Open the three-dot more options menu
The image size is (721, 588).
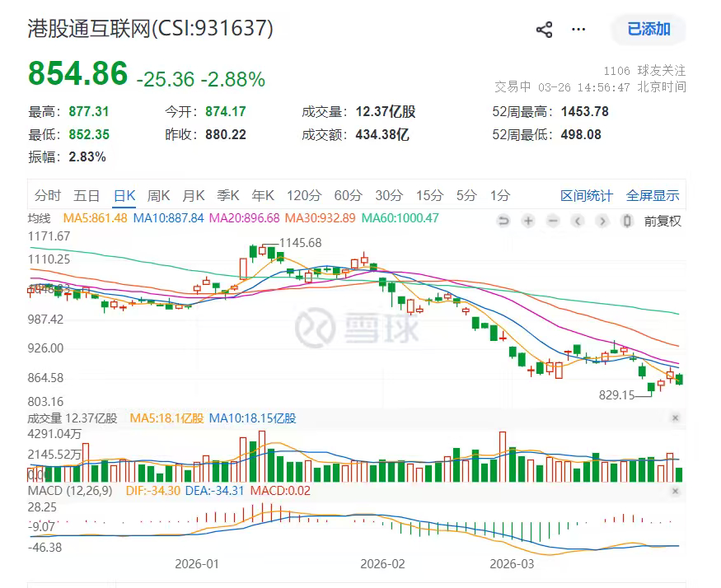click(x=578, y=30)
